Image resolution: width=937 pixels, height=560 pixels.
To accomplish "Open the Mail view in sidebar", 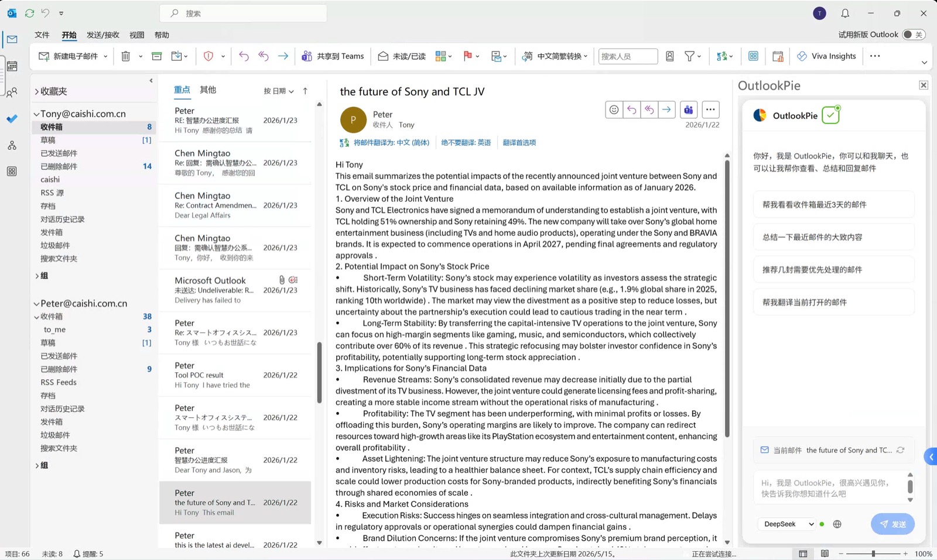I will pyautogui.click(x=12, y=40).
